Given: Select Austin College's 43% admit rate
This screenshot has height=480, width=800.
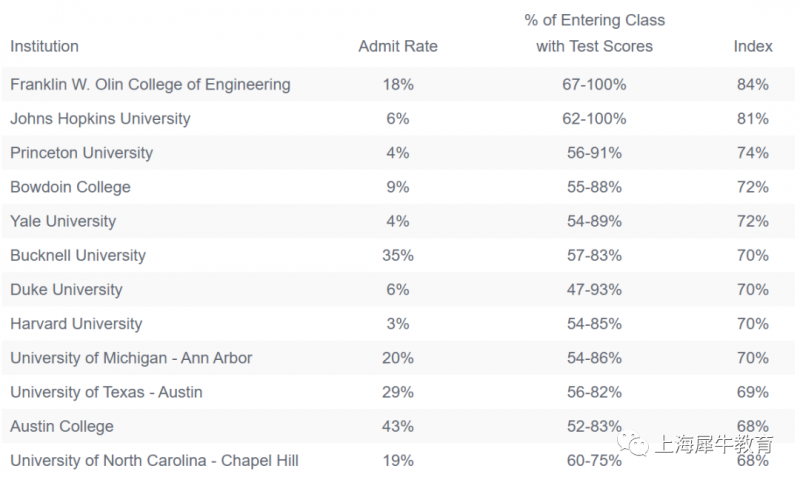Looking at the screenshot, I should tap(398, 426).
